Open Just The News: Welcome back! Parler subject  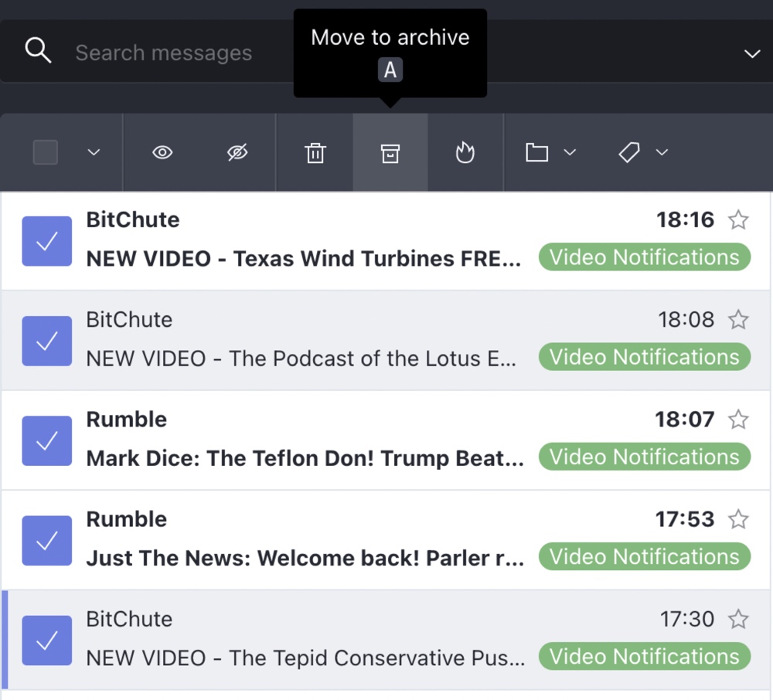click(305, 559)
